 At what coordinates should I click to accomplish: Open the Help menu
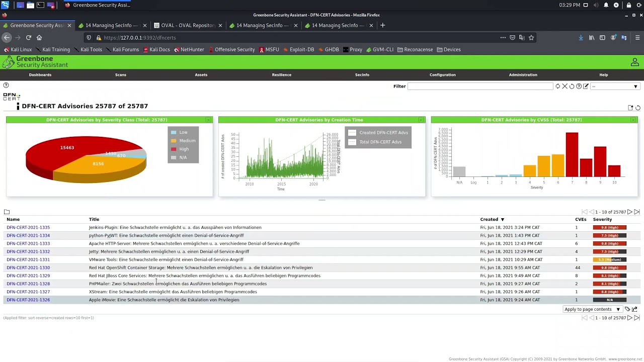[x=604, y=75]
